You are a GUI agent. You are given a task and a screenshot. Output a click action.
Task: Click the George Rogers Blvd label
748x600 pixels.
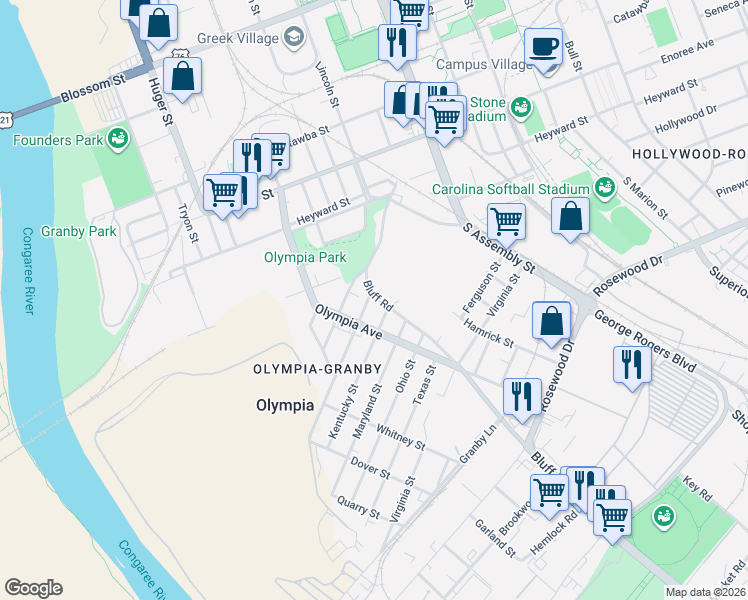(x=645, y=341)
